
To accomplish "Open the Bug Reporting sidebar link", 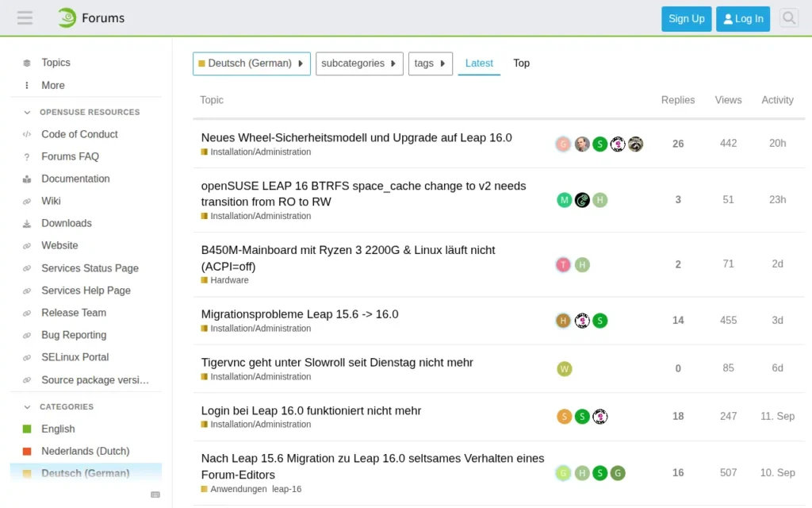I will click(x=74, y=336).
